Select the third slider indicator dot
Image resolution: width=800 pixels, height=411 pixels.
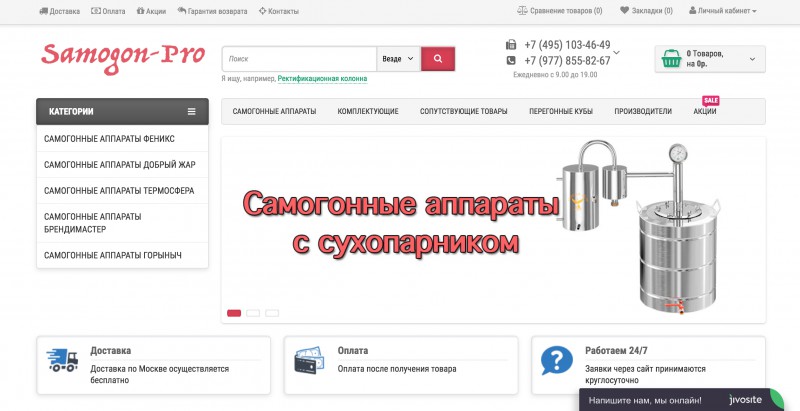(272, 313)
